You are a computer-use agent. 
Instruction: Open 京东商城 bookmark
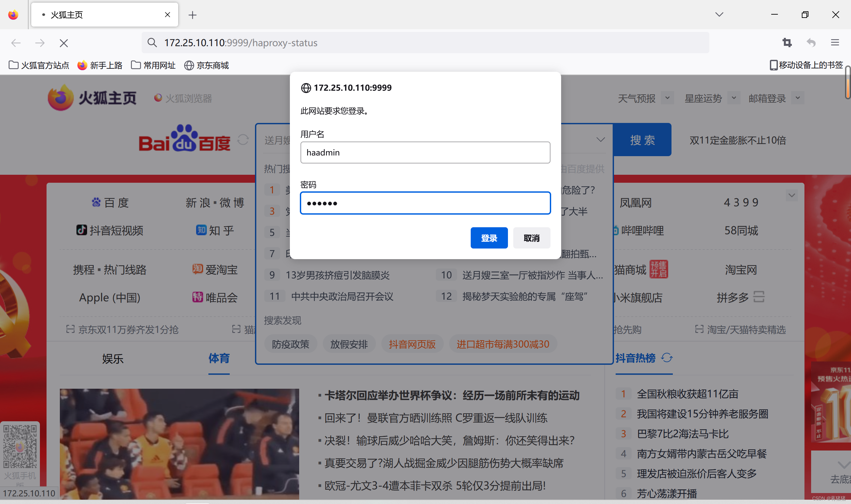point(206,65)
